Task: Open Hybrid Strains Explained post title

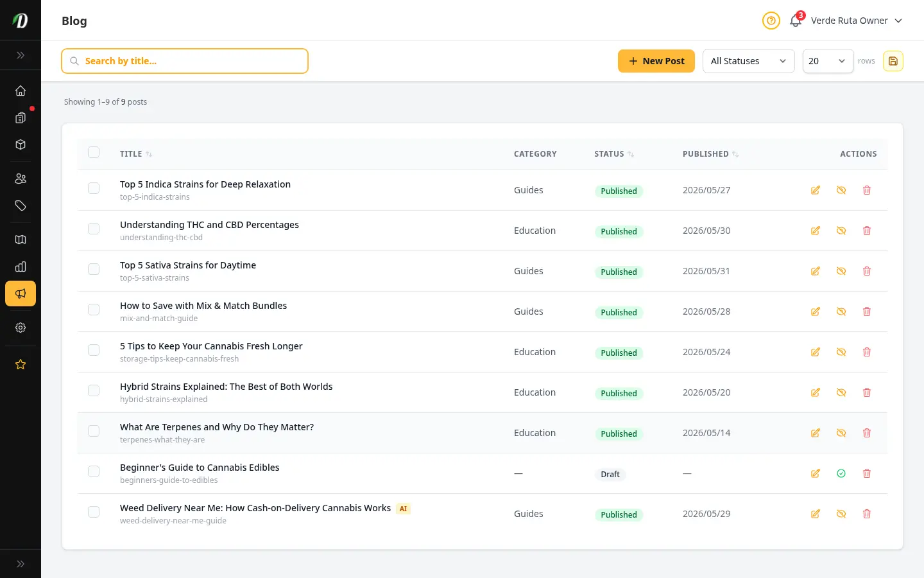Action: point(227,387)
